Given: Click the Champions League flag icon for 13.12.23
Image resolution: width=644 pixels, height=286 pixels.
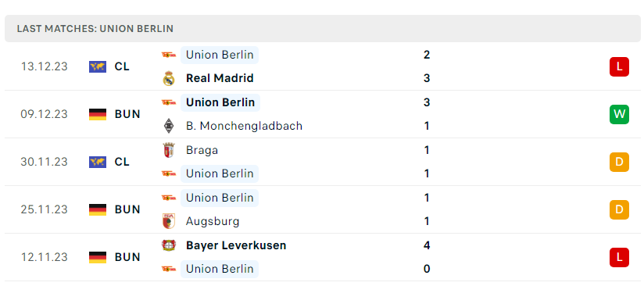Looking at the screenshot, I should click(98, 66).
